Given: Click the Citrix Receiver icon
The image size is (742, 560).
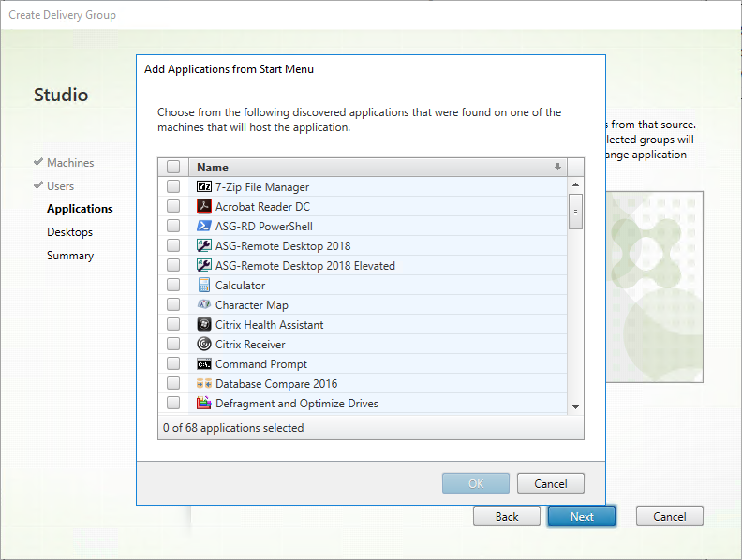Looking at the screenshot, I should pyautogui.click(x=204, y=344).
